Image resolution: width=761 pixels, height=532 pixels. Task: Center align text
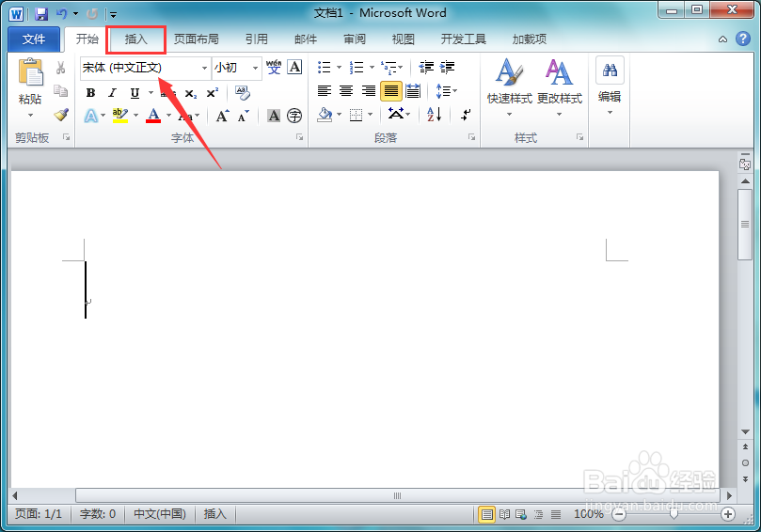346,90
